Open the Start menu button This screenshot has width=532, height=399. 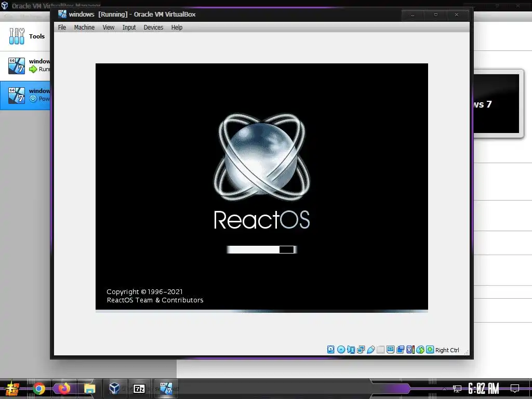(12, 389)
